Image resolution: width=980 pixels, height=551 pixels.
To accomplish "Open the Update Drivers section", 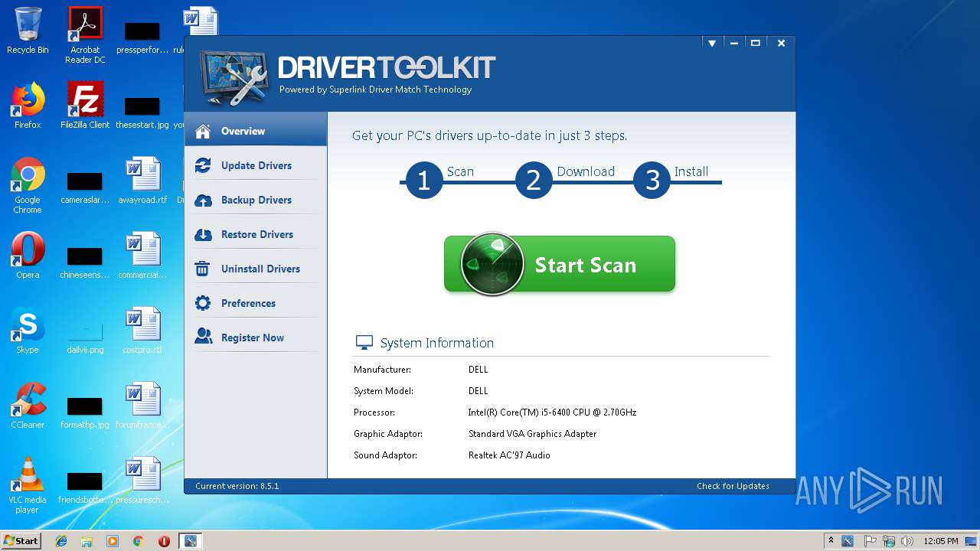I will (256, 165).
